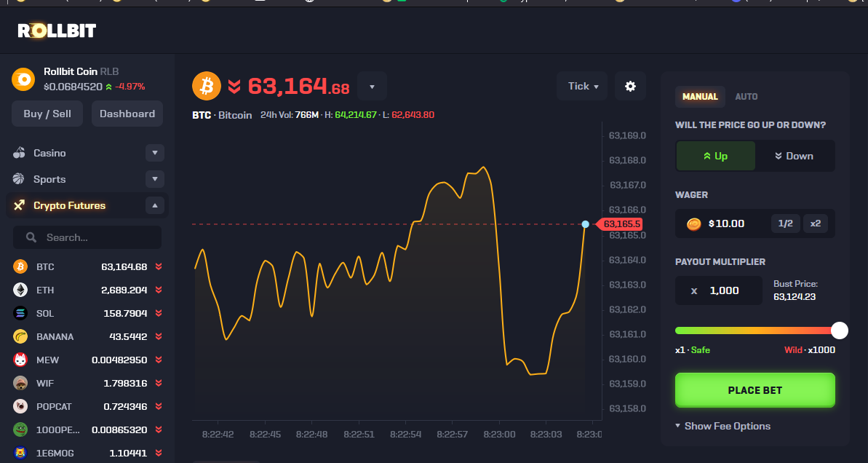Select the BANANA coin icon
Viewport: 868px width, 463px height.
coord(20,336)
